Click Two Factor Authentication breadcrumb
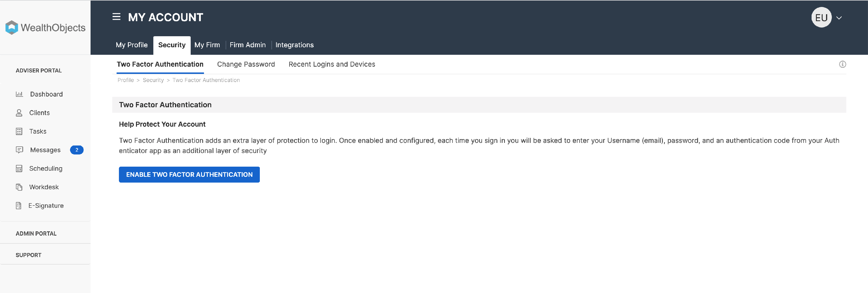Screen dimensions: 868x293 click(x=206, y=80)
